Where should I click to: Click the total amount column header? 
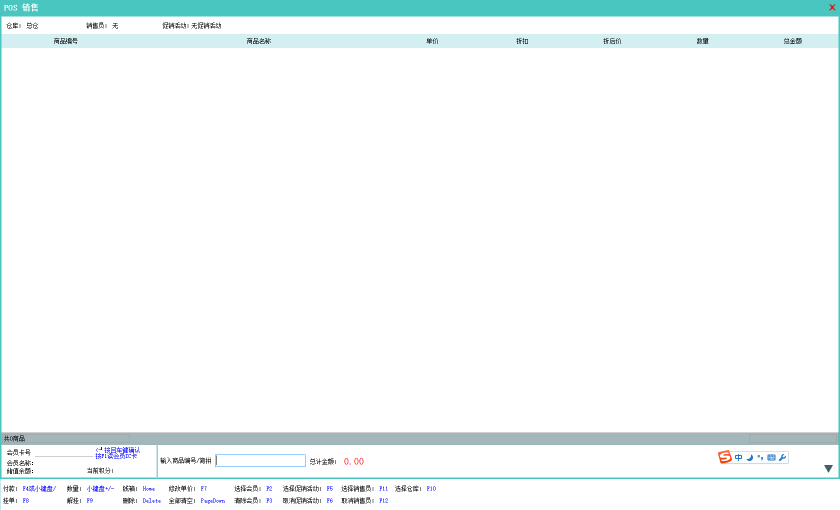(x=792, y=41)
